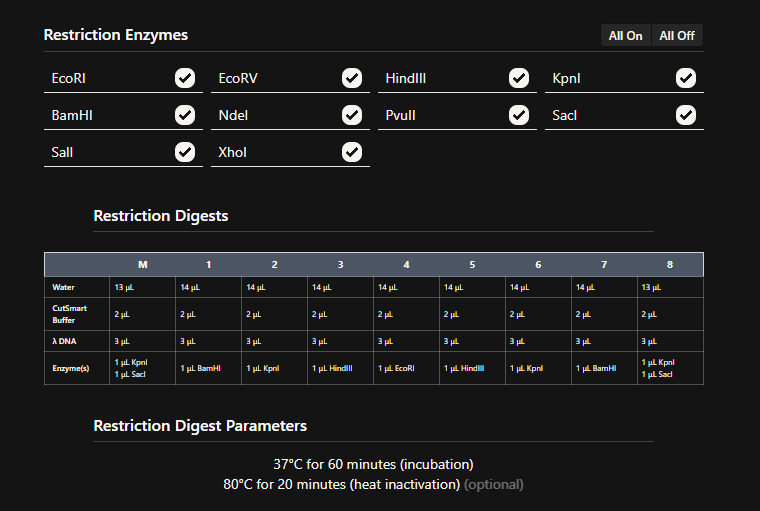Uncheck the NdeI enzyme
This screenshot has height=511, width=760.
(x=352, y=115)
